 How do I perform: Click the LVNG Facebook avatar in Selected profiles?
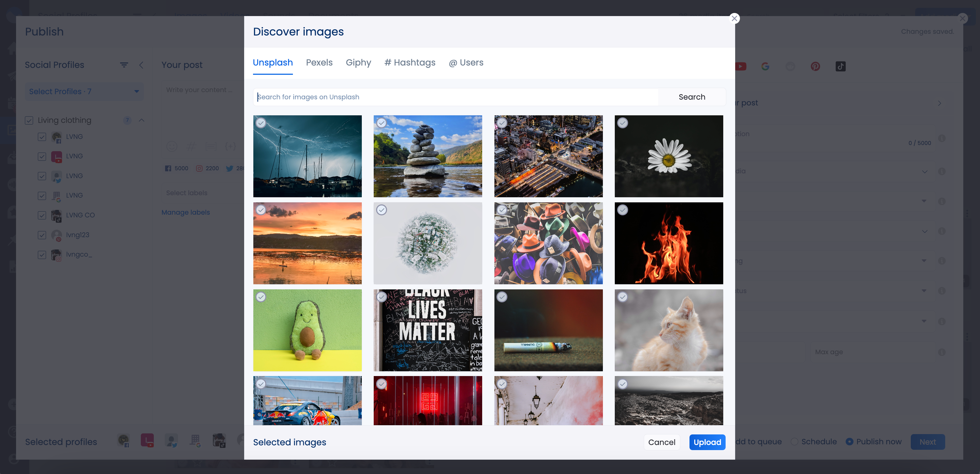tap(124, 441)
